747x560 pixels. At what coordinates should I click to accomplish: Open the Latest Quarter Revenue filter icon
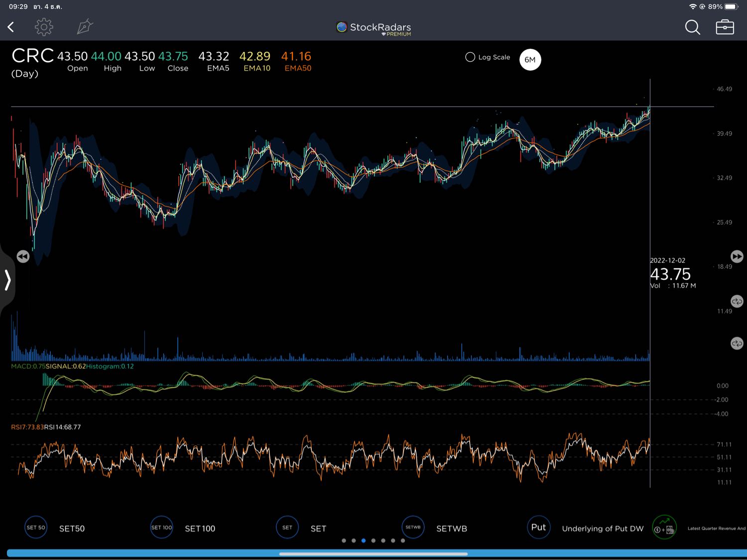pyautogui.click(x=664, y=528)
